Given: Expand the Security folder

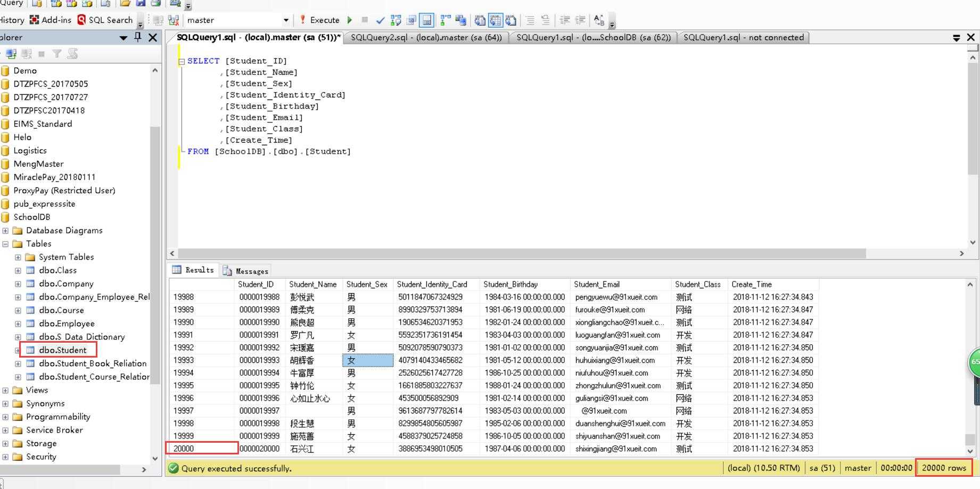Looking at the screenshot, I should click(x=5, y=457).
